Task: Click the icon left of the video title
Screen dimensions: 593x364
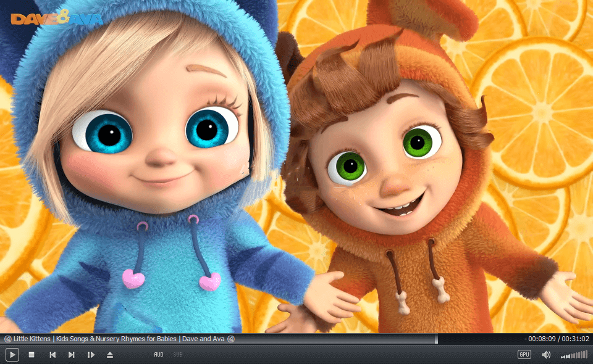Action: pyautogui.click(x=8, y=339)
